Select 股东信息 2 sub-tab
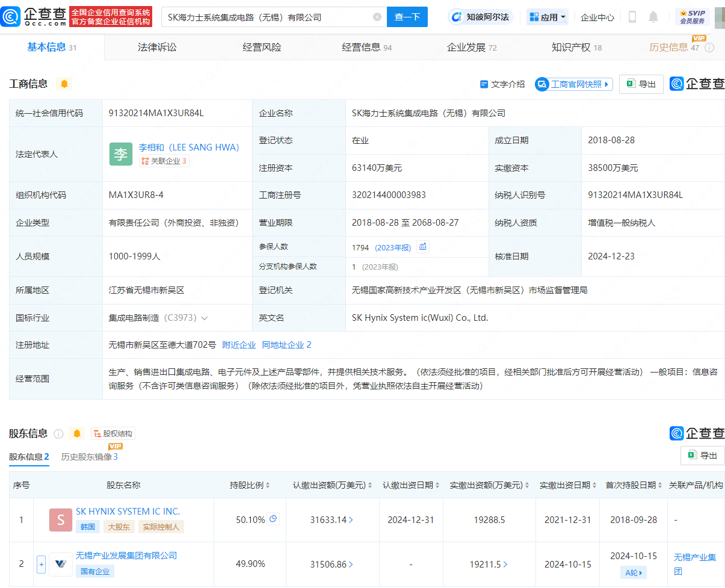The height and width of the screenshot is (588, 725). click(29, 457)
